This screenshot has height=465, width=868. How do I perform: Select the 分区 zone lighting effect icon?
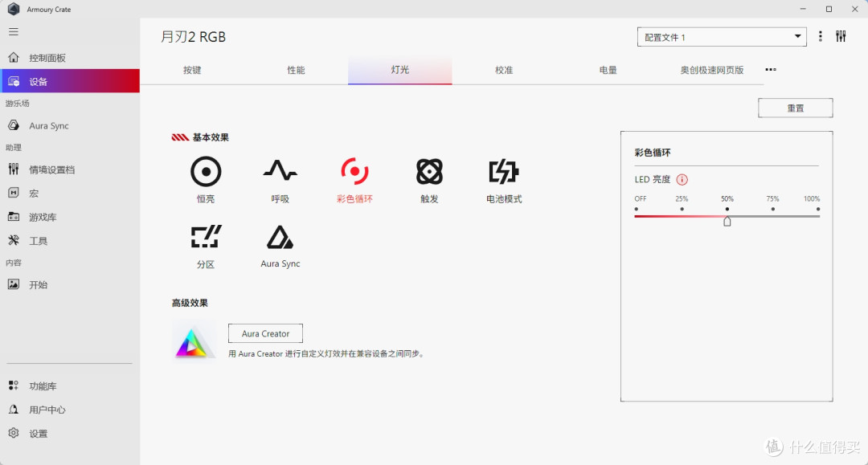pos(206,237)
